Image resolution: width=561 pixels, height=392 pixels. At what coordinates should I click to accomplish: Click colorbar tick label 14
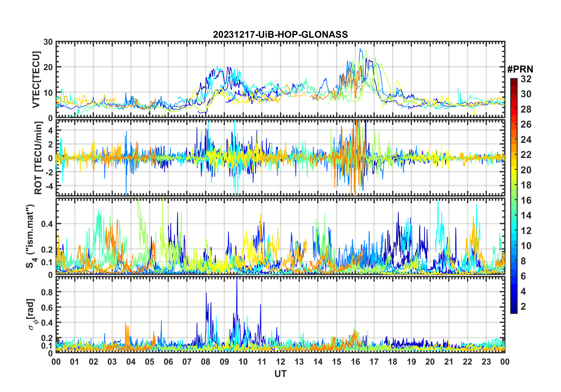(526, 215)
